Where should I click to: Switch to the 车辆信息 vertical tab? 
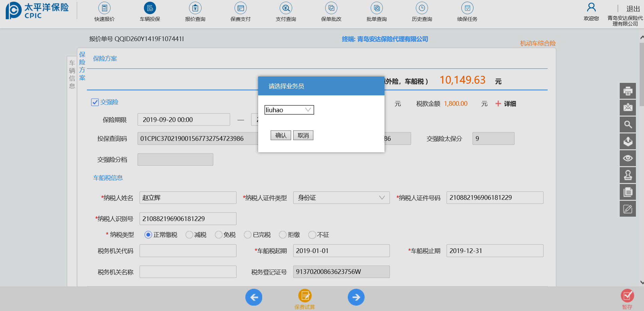72,74
